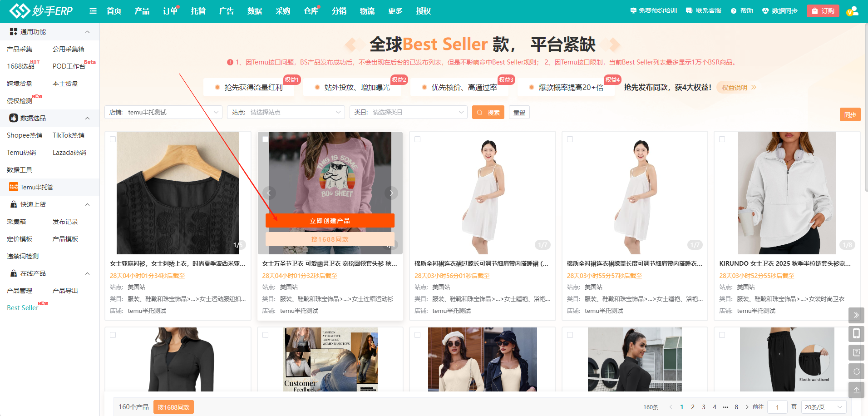The width and height of the screenshot is (868, 416).
Task: Click the floating mobile phone icon
Action: coord(856,334)
